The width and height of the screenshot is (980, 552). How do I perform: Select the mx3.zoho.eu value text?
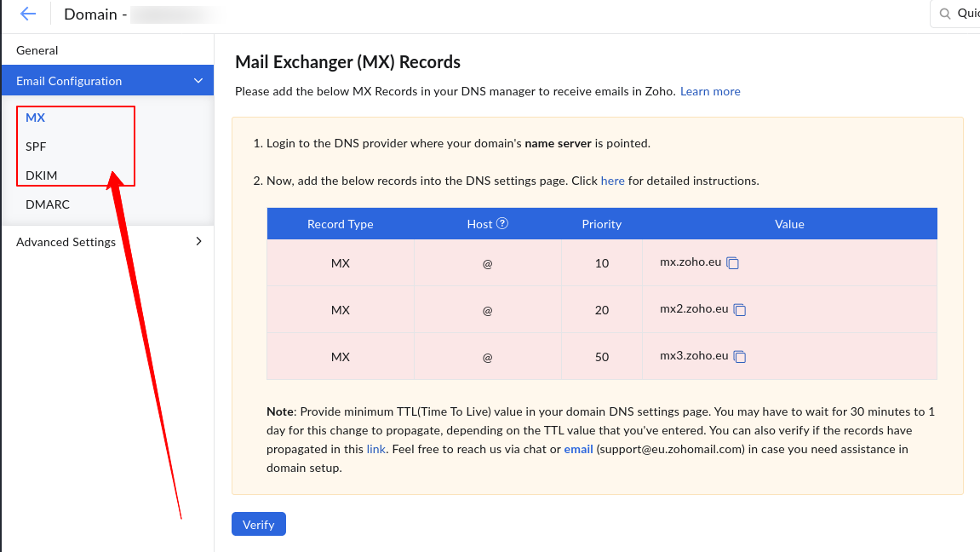[x=694, y=356]
